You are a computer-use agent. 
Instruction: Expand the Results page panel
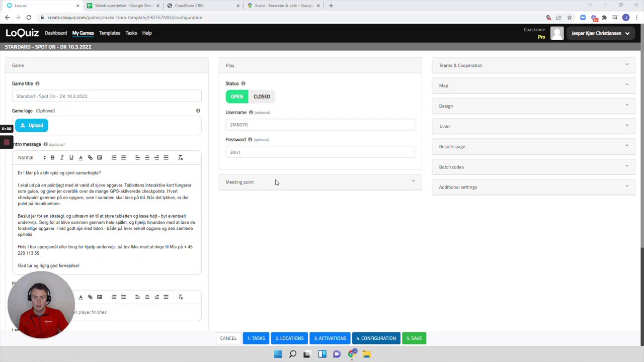coord(533,146)
